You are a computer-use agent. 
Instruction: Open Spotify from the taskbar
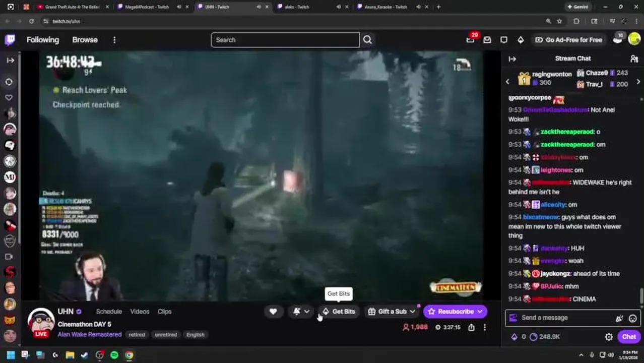(x=114, y=355)
